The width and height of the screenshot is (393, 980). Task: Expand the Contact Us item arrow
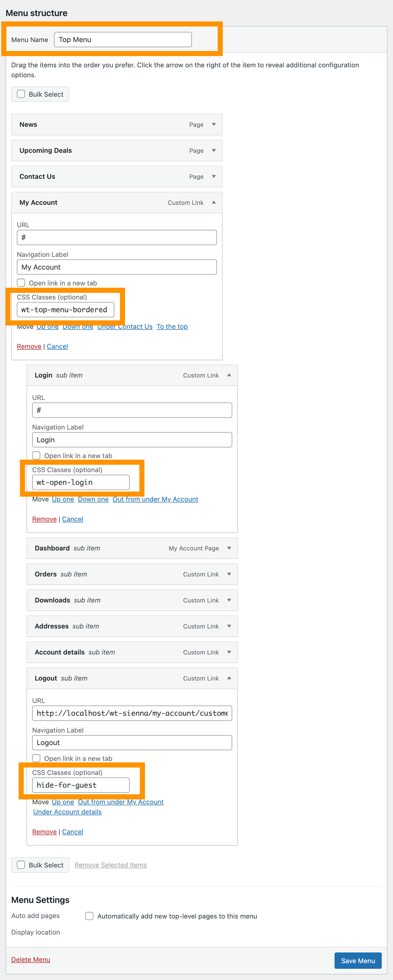214,176
